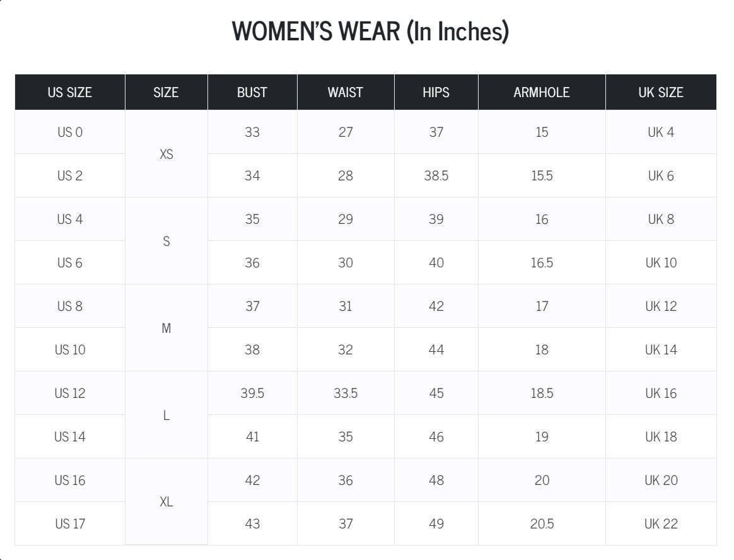Click the ARMHOLE column header
The image size is (734, 560).
coord(542,92)
